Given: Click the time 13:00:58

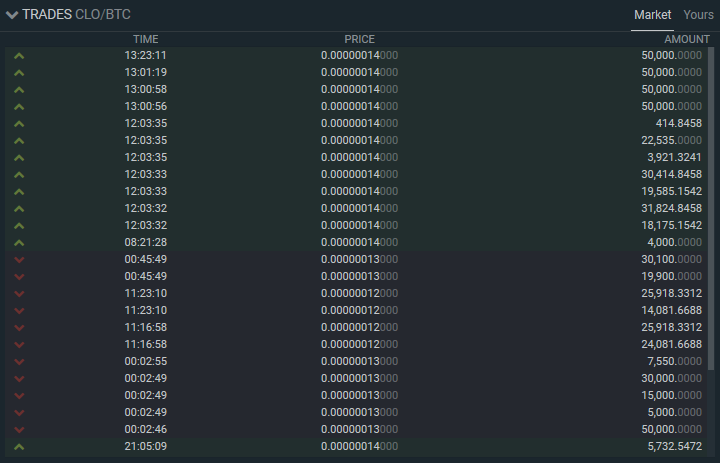Looking at the screenshot, I should [146, 89].
